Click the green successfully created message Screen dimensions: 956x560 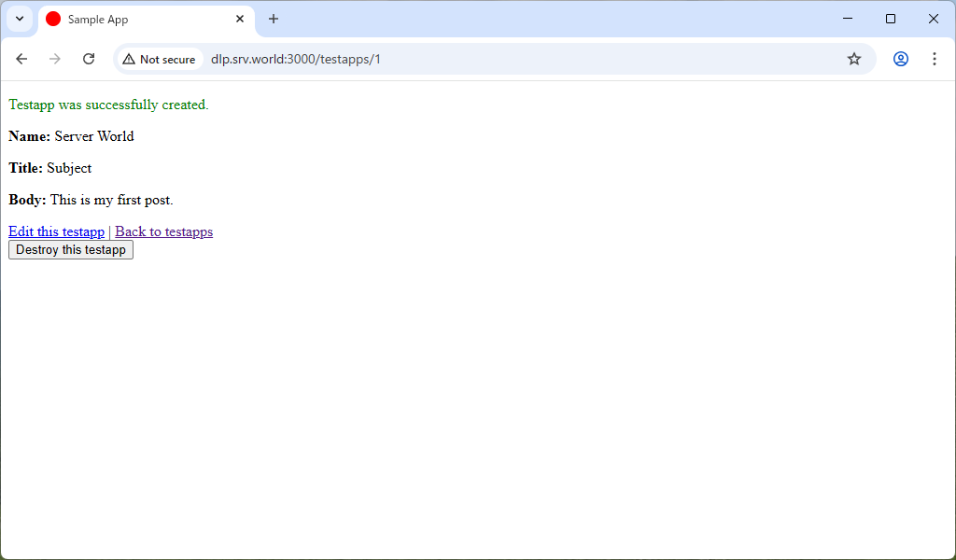click(108, 105)
